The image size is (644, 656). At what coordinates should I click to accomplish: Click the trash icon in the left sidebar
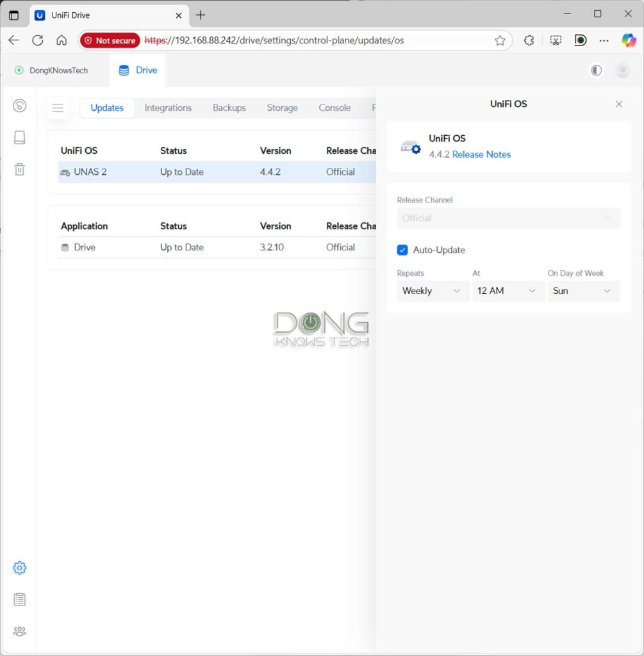(x=20, y=169)
